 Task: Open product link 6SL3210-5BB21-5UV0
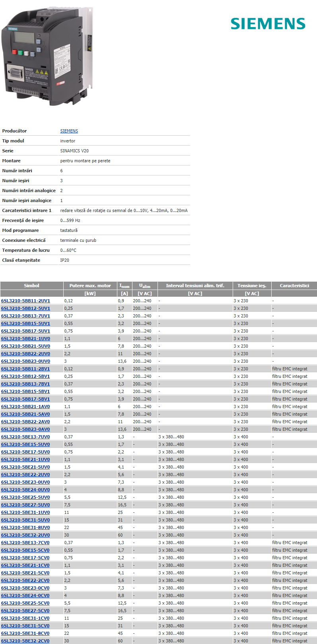(x=25, y=346)
